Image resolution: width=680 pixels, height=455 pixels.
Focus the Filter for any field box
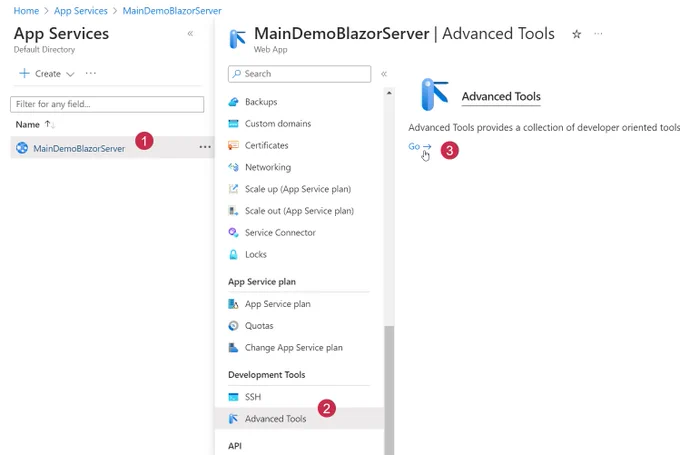click(x=107, y=104)
